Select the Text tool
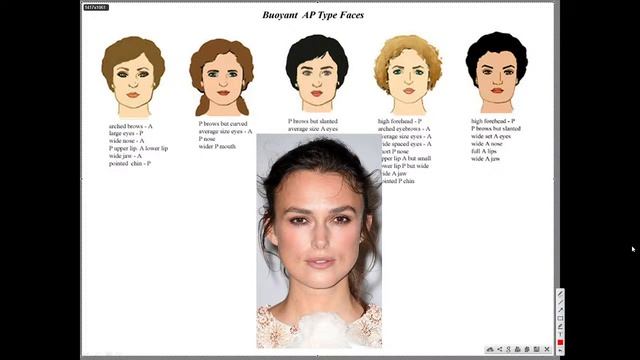 coord(560,334)
